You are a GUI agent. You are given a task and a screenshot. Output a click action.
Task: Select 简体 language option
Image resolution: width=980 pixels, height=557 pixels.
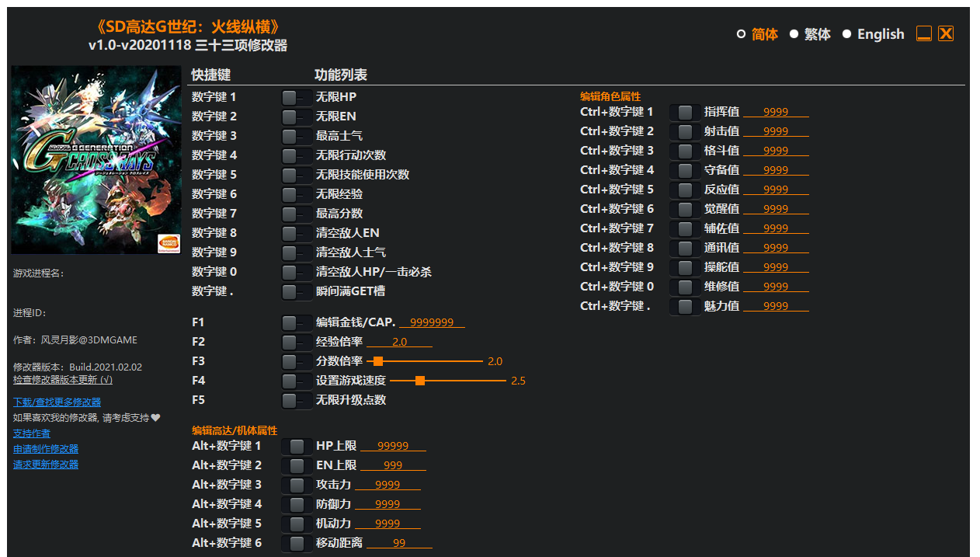click(x=757, y=34)
